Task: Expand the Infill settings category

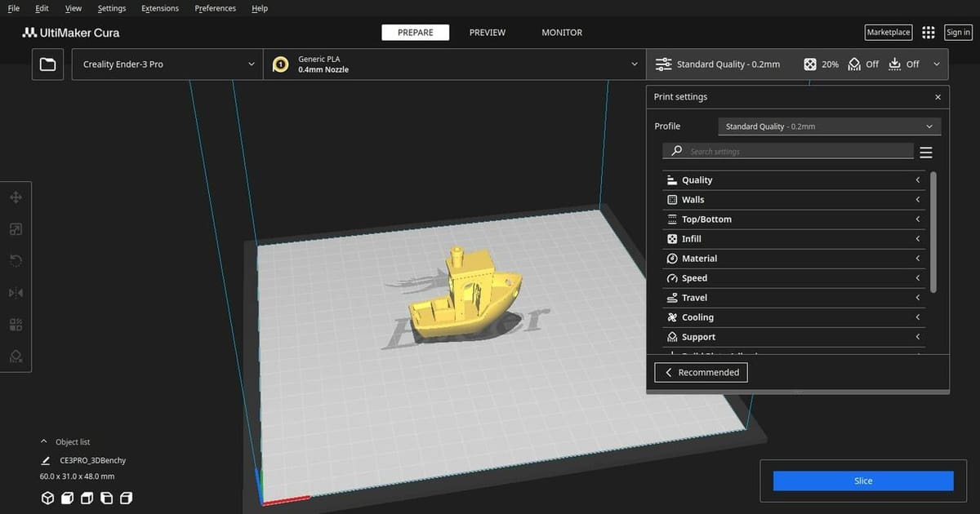Action: click(x=794, y=239)
